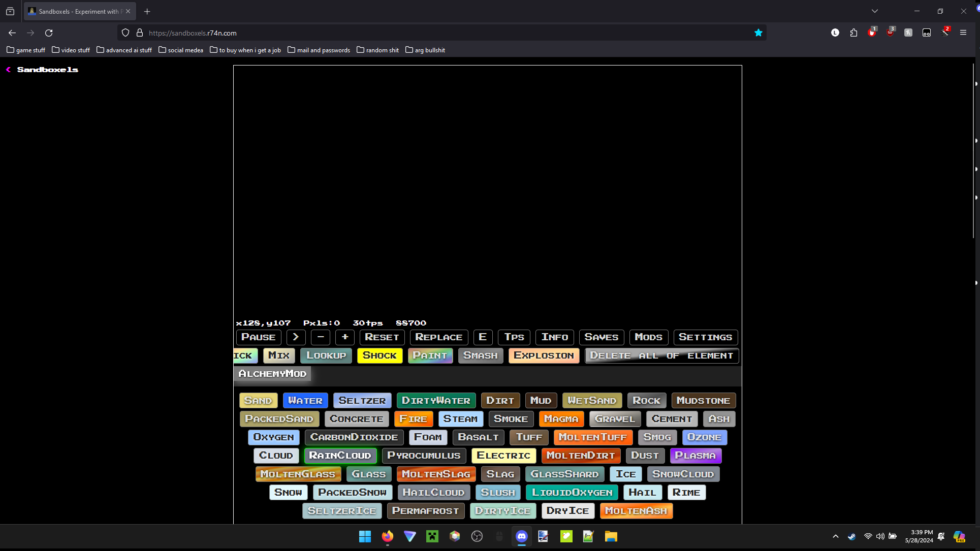The height and width of the screenshot is (551, 980).
Task: Click the step-forward arrow button
Action: pyautogui.click(x=296, y=337)
